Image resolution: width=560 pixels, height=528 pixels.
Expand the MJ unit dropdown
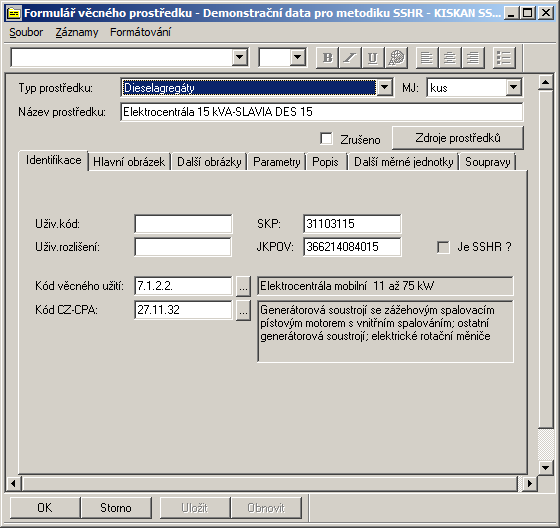point(514,88)
